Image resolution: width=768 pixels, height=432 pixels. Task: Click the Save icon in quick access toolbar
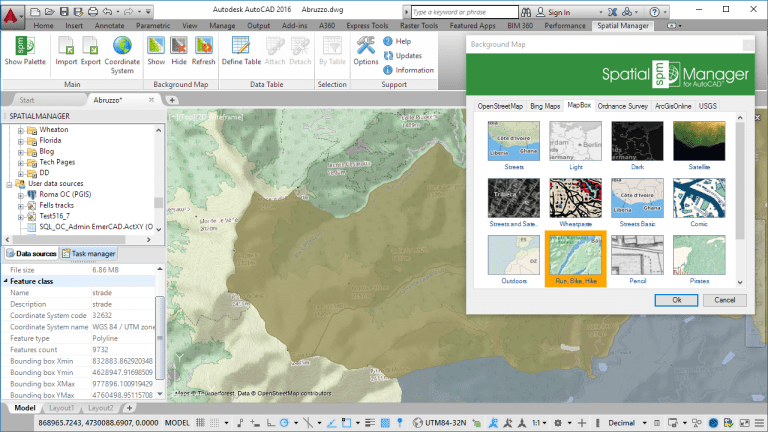pos(64,11)
